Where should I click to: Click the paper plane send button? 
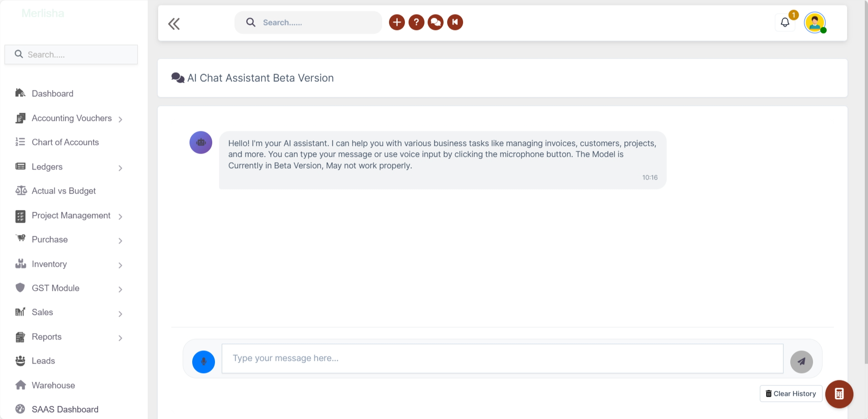pyautogui.click(x=801, y=362)
